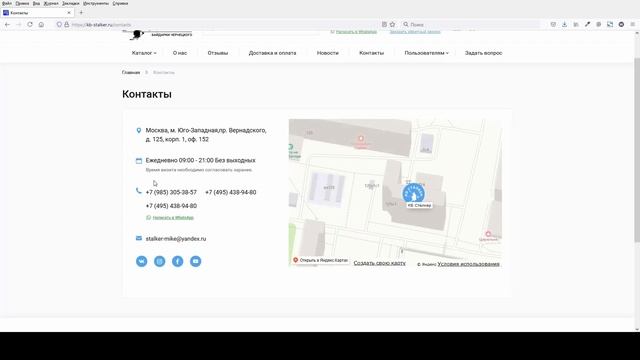640x360 pixels.
Task: Click Главная breadcrumb link
Action: tap(131, 72)
